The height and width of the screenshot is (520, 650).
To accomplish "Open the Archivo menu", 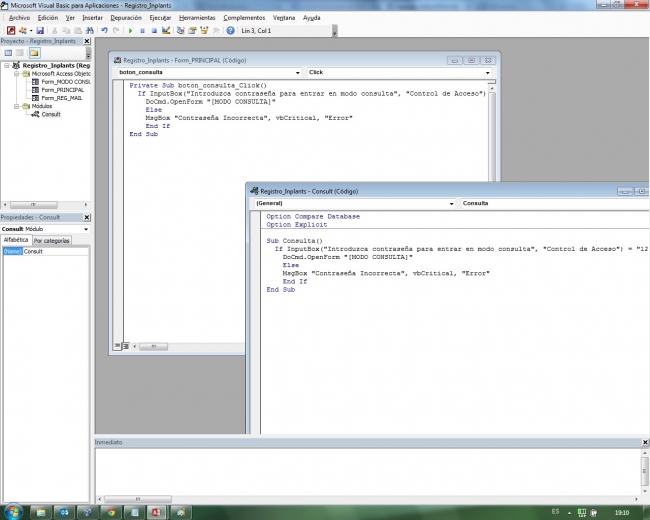I will pos(19,18).
